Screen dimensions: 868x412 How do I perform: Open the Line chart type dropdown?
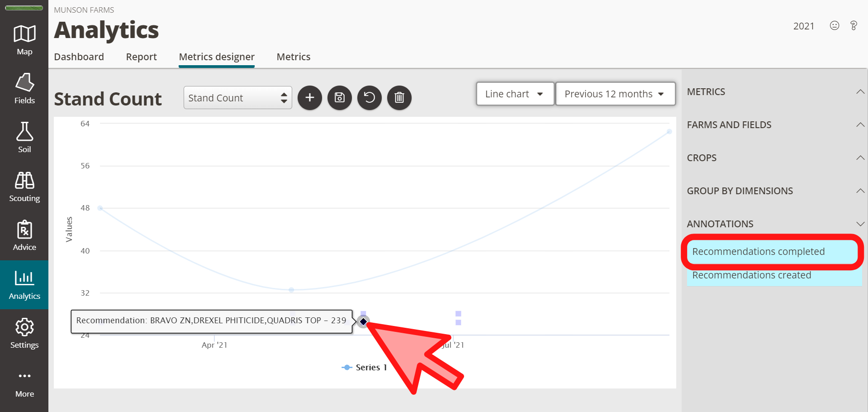tap(515, 94)
